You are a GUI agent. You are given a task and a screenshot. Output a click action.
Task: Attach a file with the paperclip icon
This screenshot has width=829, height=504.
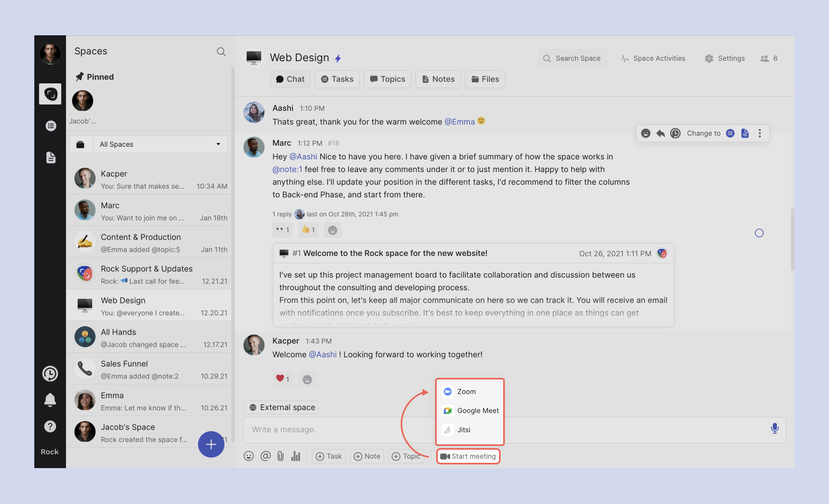coord(280,457)
